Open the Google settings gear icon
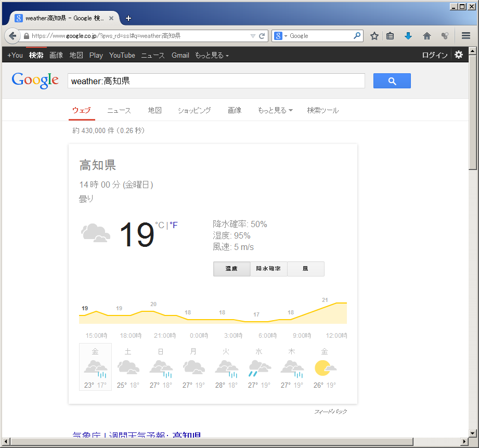479x448 pixels. pyautogui.click(x=459, y=55)
